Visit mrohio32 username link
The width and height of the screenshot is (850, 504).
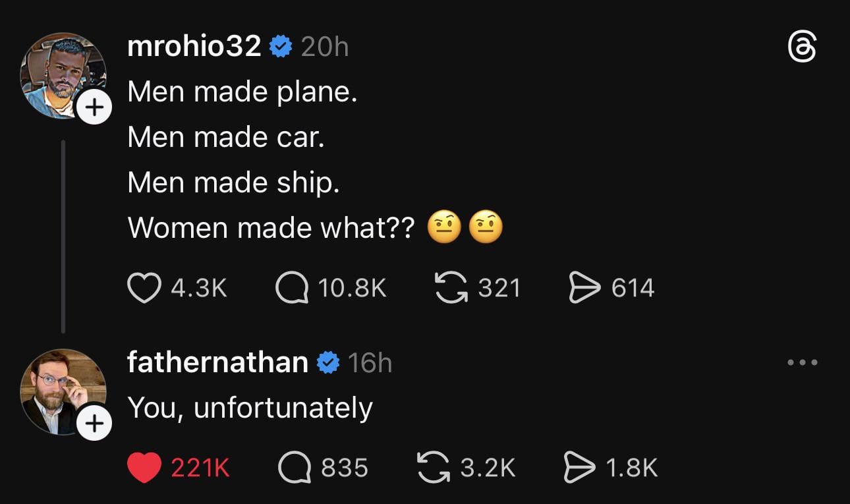coord(194,47)
